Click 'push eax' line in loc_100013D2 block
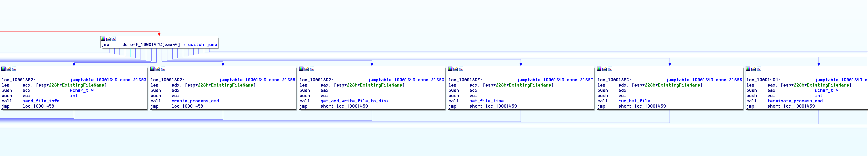Viewport: 868px width, 156px height. pyautogui.click(x=314, y=91)
